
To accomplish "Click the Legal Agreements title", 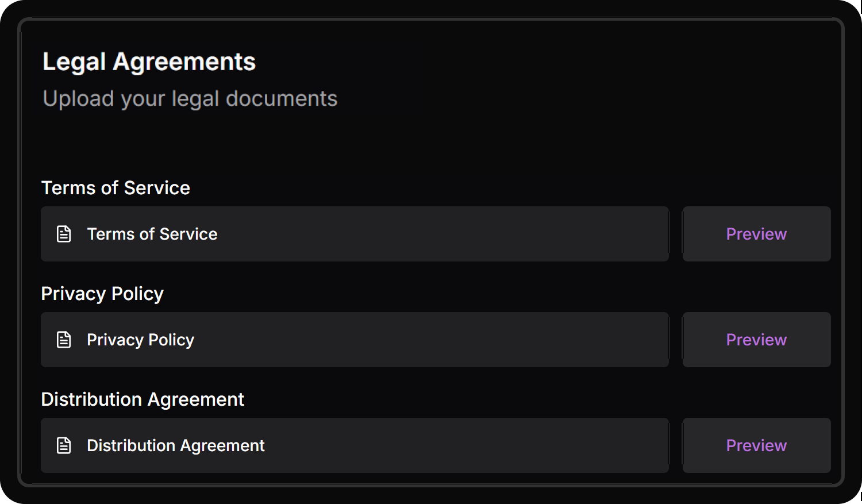I will coord(149,61).
